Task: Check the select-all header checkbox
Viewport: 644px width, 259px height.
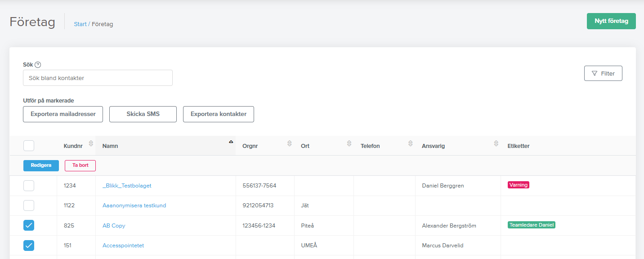Action: (29, 146)
